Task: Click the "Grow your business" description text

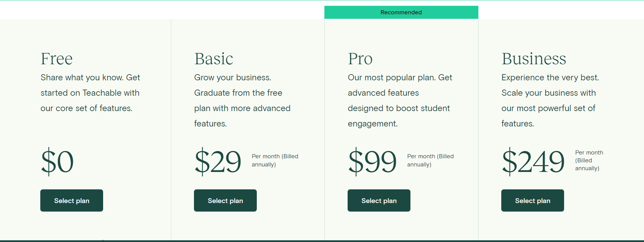Action: (x=242, y=100)
